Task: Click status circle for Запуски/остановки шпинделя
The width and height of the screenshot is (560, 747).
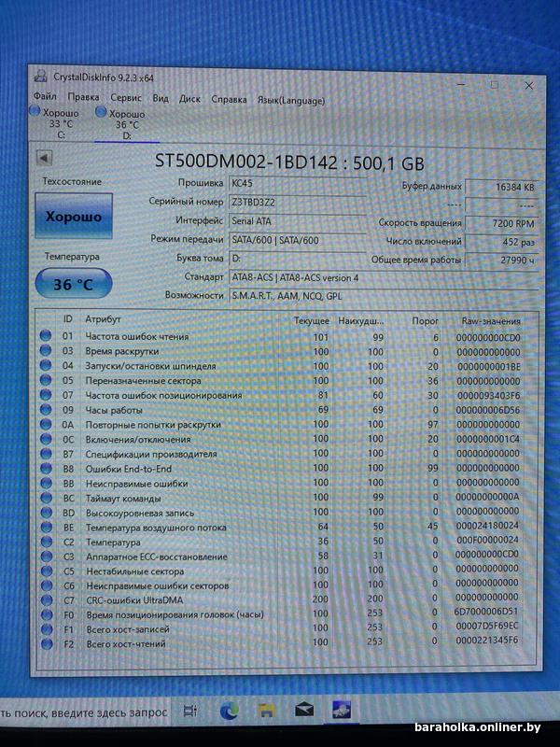Action: [45, 365]
